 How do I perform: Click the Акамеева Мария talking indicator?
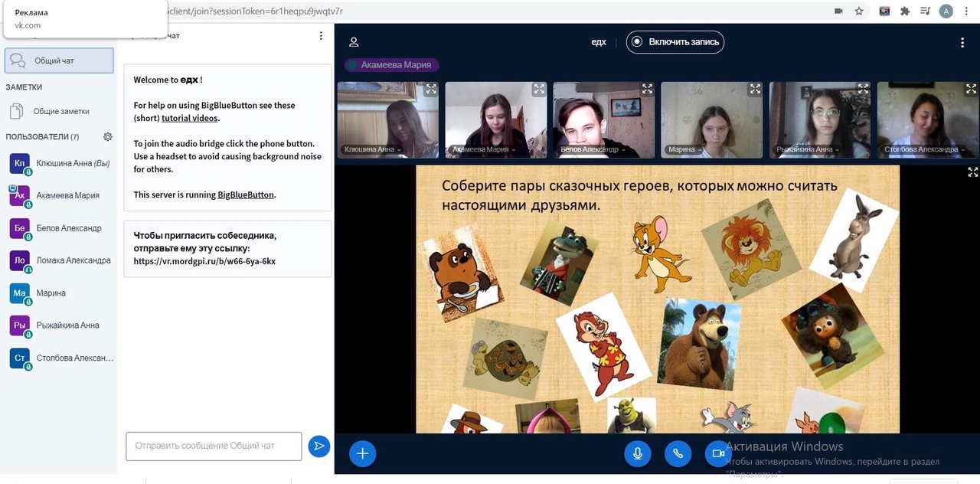pyautogui.click(x=391, y=65)
